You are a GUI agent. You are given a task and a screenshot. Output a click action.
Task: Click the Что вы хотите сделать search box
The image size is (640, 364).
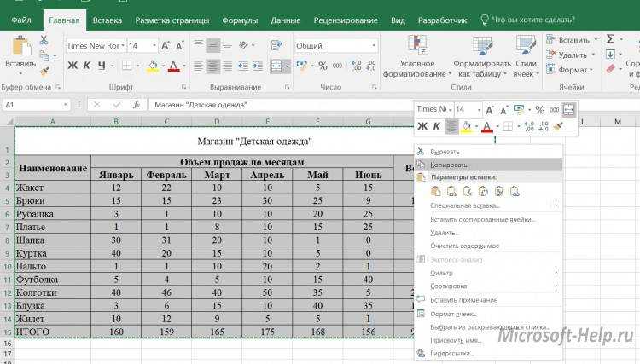528,20
